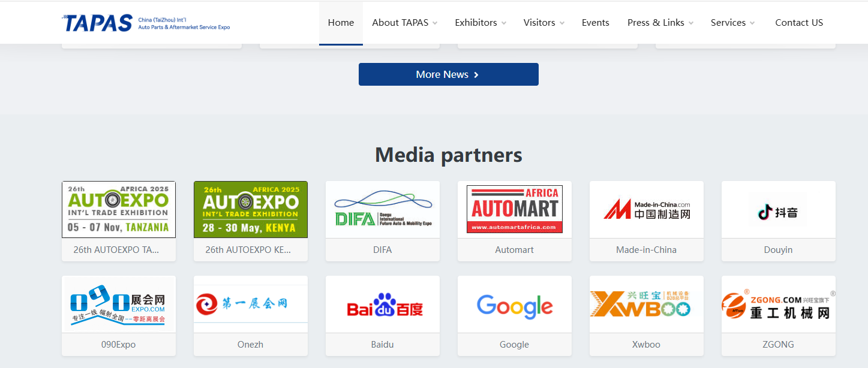Click the Automart caption link

pos(515,250)
